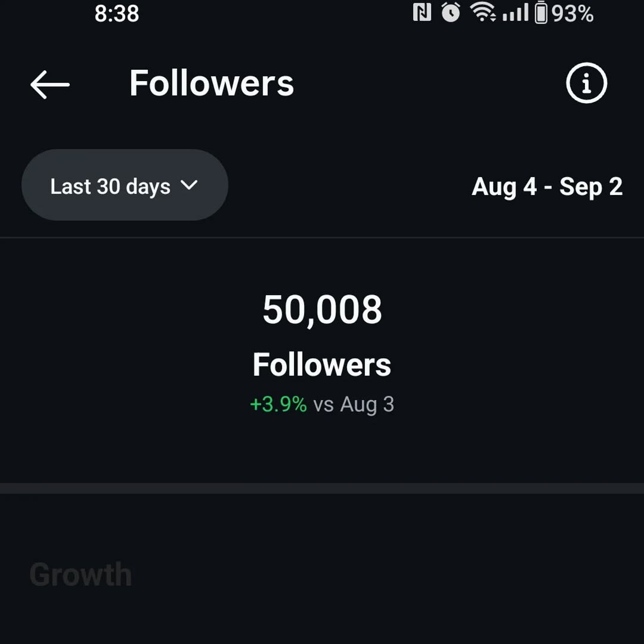Image resolution: width=644 pixels, height=644 pixels.
Task: Tap the cellular signal bars icon
Action: coord(515,13)
